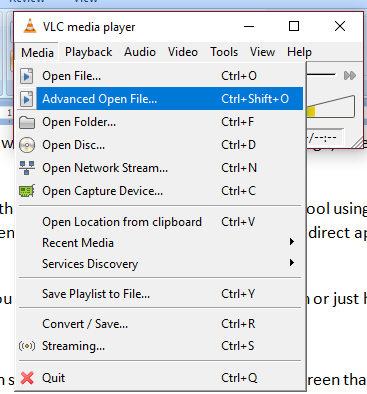Screen dimensions: 367x394
Task: Click the Open Folder icon
Action: pyautogui.click(x=27, y=122)
